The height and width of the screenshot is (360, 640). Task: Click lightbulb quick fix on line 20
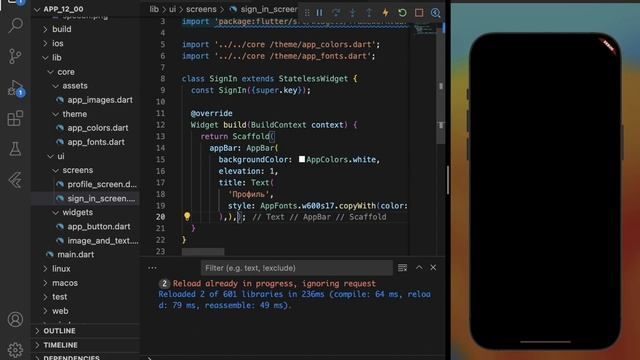coord(187,217)
